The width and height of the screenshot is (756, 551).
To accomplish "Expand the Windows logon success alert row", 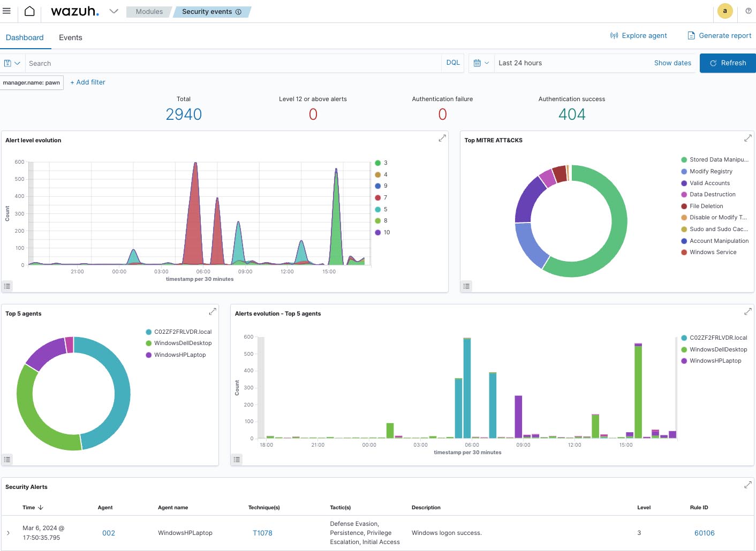I will click(8, 533).
